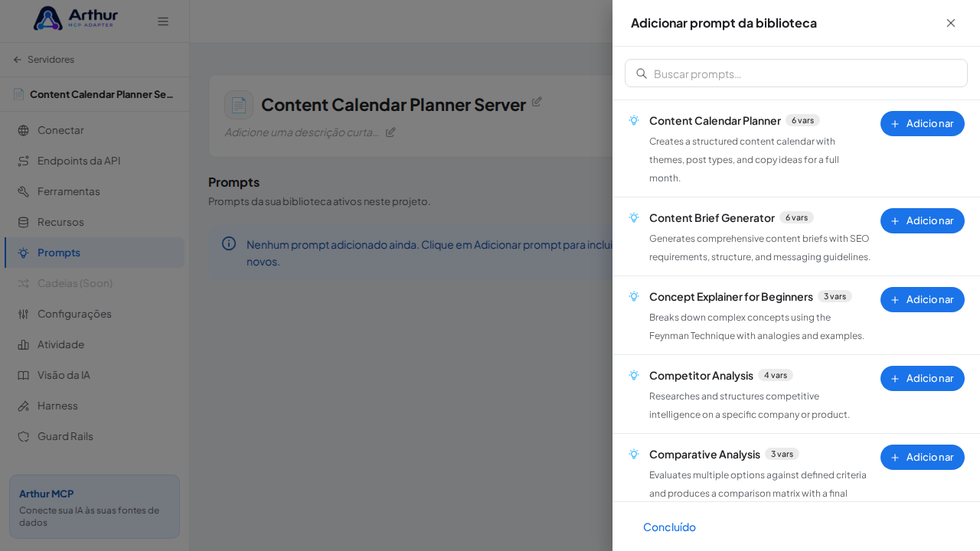Focus the Buscar prompts search field
The image size is (980, 551).
click(x=796, y=73)
